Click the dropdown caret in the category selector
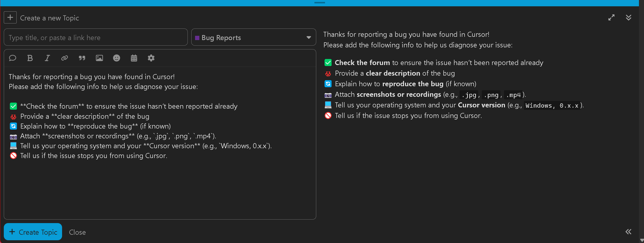The height and width of the screenshot is (243, 644). pos(309,38)
